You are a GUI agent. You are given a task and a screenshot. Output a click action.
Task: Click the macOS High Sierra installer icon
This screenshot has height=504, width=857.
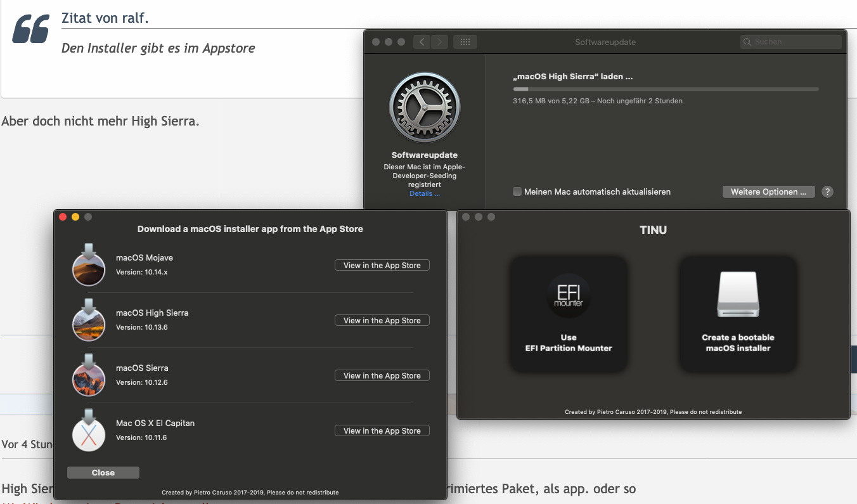point(89,320)
